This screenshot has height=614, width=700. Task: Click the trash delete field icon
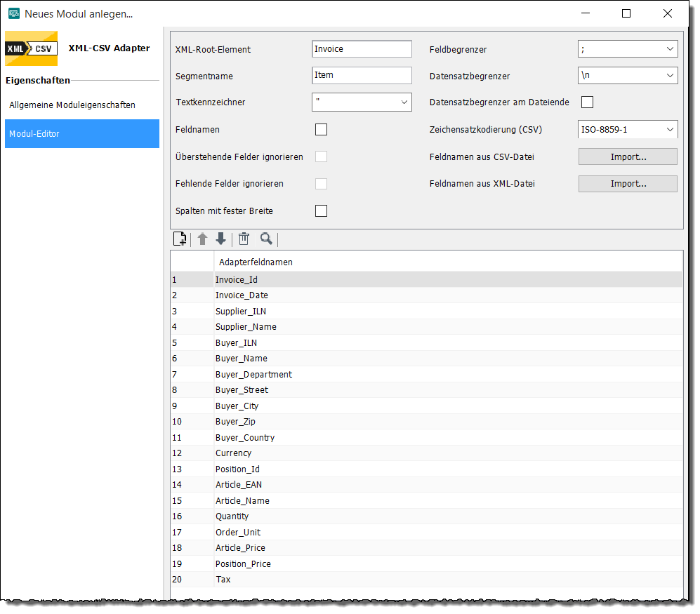pyautogui.click(x=244, y=239)
